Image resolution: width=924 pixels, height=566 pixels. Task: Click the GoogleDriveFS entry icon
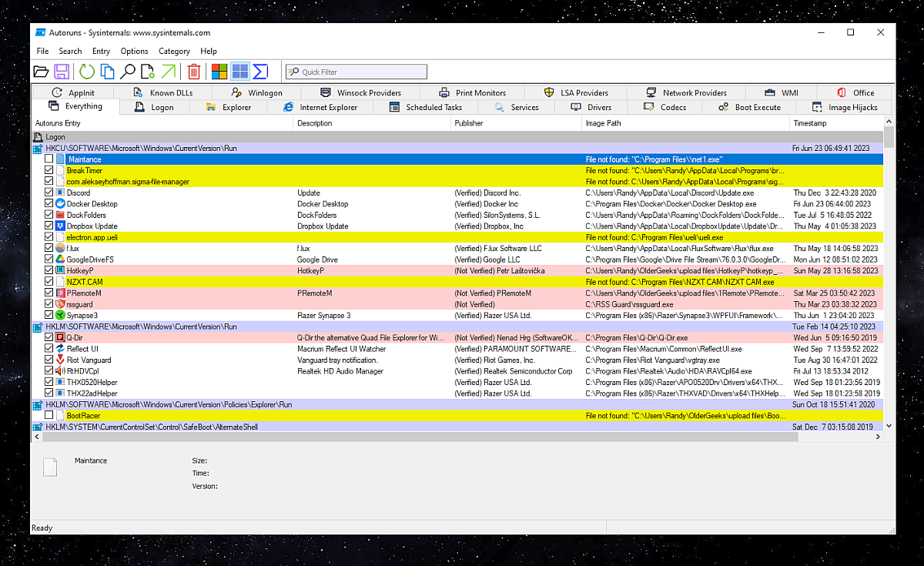pos(60,260)
